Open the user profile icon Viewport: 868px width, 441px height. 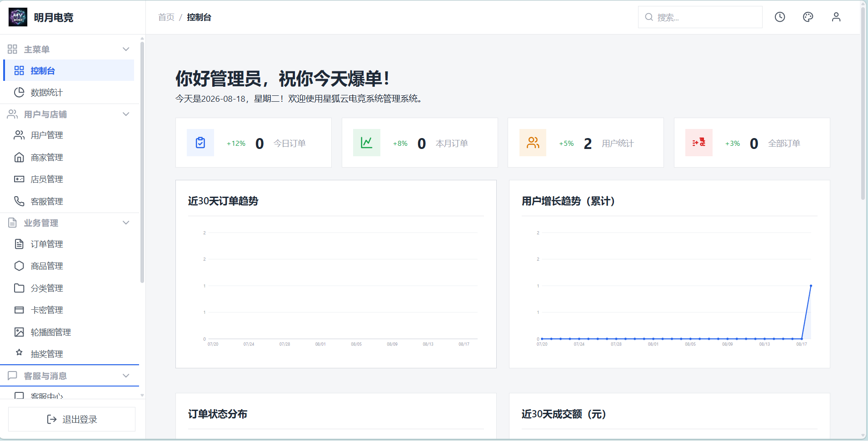[x=836, y=17]
